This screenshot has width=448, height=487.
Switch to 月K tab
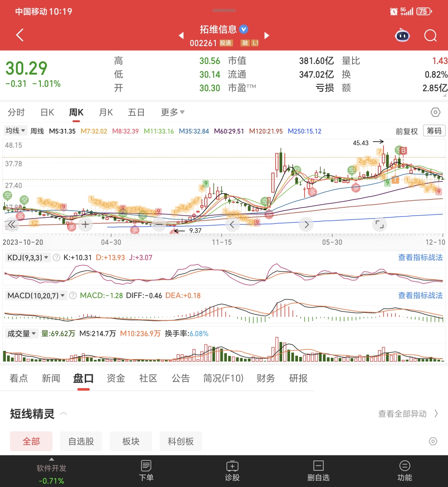click(106, 112)
